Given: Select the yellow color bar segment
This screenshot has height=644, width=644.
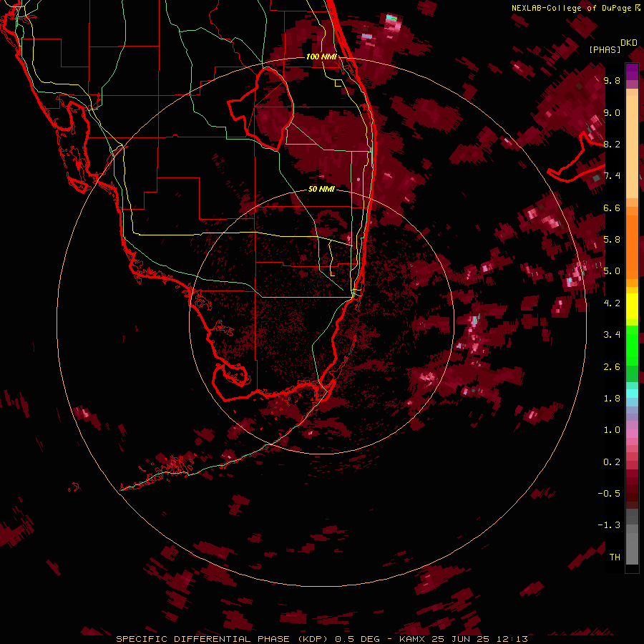Looking at the screenshot, I should click(632, 306).
